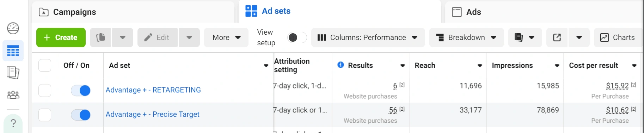
Task: Click the green Create button
Action: [61, 37]
